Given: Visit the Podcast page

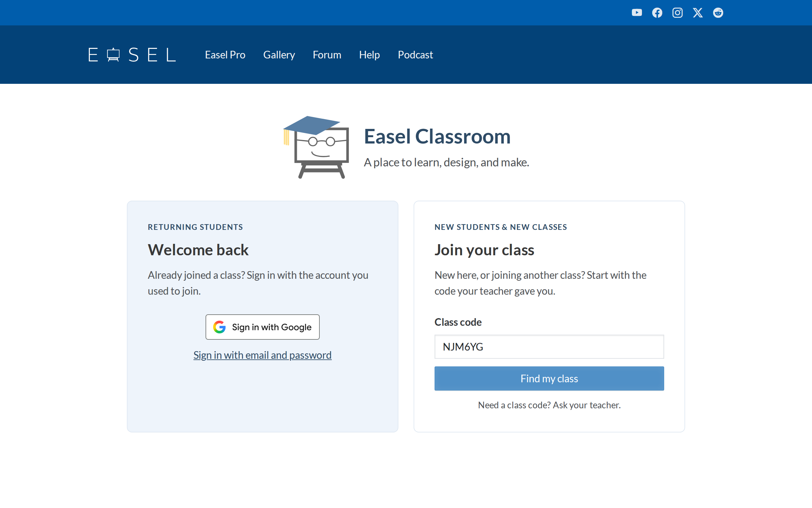Looking at the screenshot, I should (416, 55).
